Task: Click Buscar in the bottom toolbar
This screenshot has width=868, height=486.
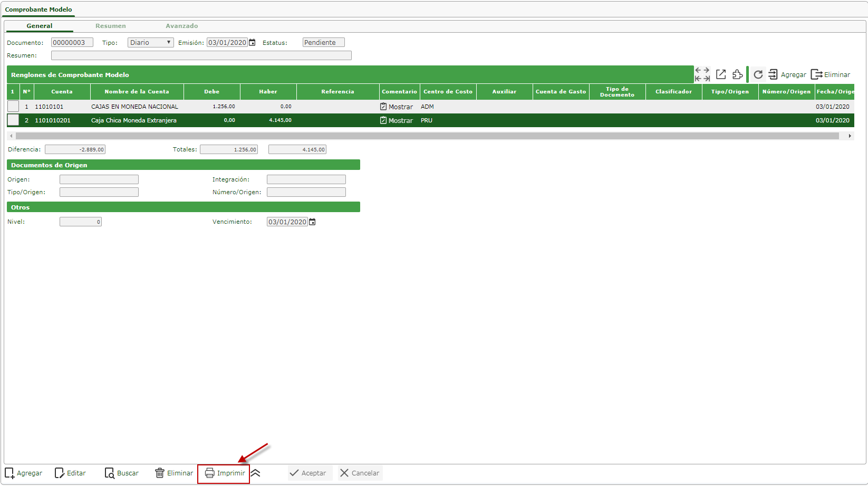Action: tap(122, 473)
